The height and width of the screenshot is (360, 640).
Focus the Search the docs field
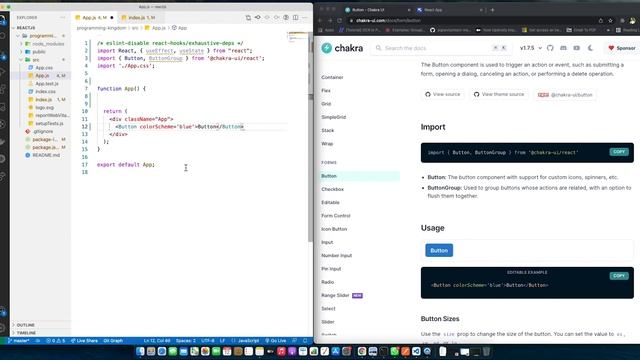441,48
